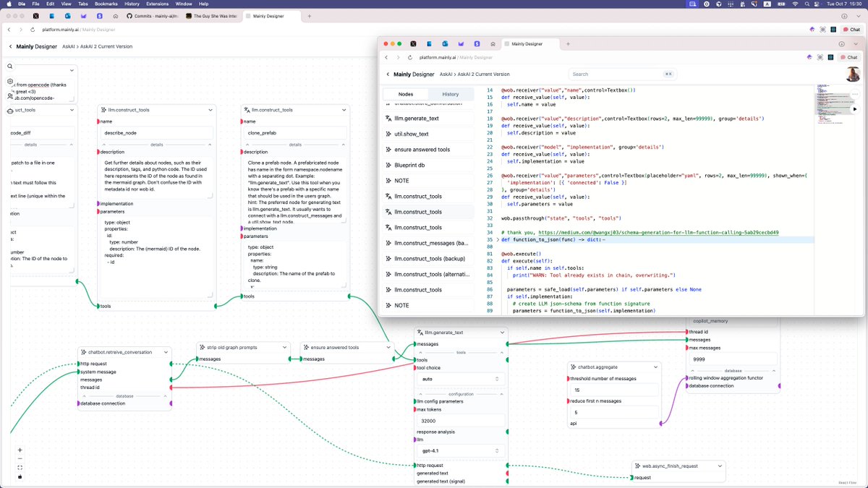Screen dimensions: 868x488
Task: Open the Bookmarks menu
Action: (106, 4)
